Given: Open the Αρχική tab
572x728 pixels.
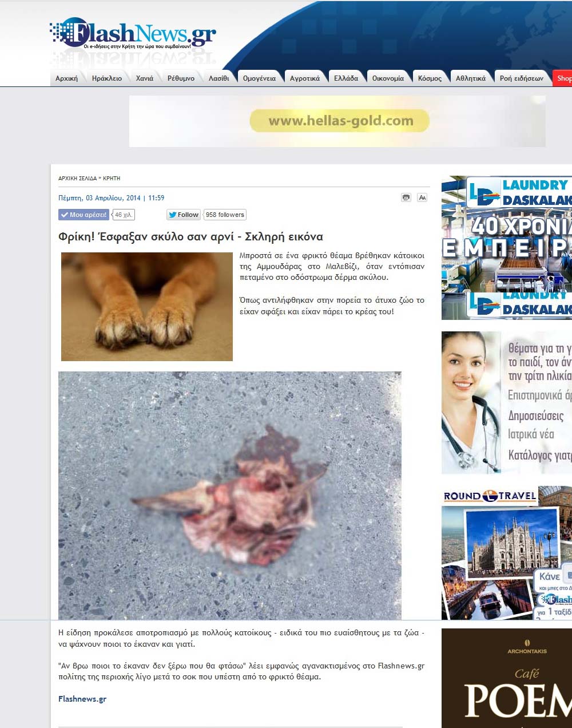Looking at the screenshot, I should tap(66, 78).
